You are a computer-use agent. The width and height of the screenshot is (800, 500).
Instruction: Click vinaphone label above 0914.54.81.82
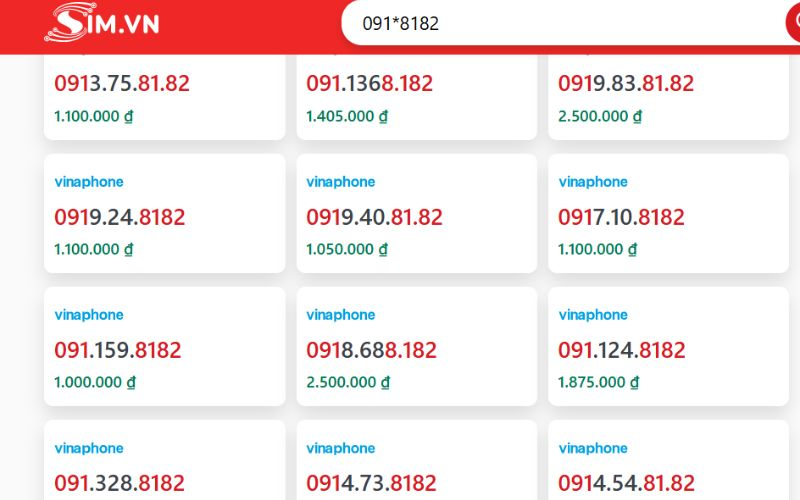[x=593, y=448]
